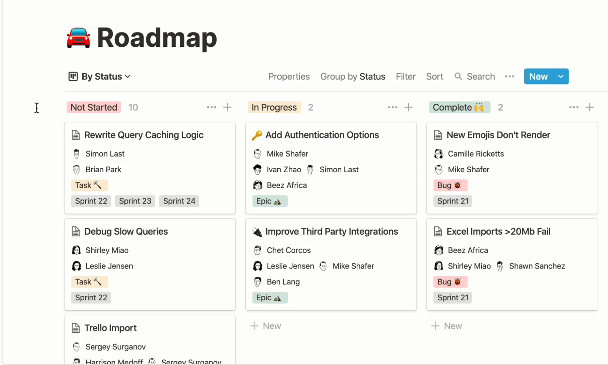Screen dimensions: 608x365
Task: Open Improve Third Party Integrations card
Action: [331, 265]
